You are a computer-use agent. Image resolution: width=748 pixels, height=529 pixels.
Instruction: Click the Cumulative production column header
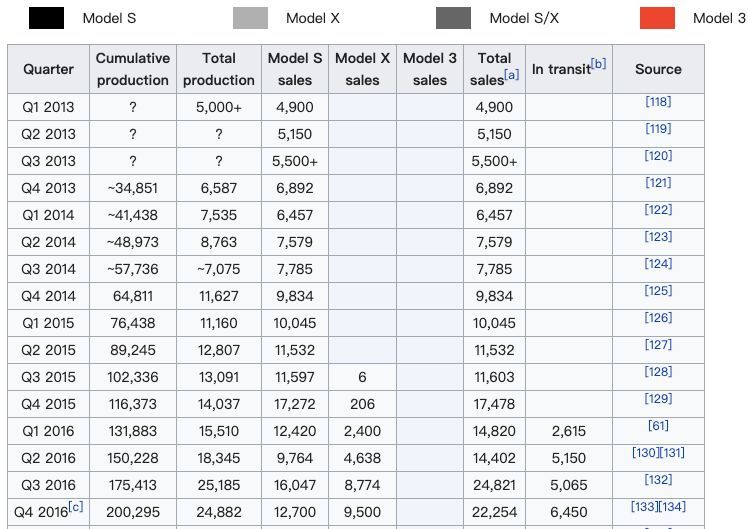pyautogui.click(x=133, y=69)
